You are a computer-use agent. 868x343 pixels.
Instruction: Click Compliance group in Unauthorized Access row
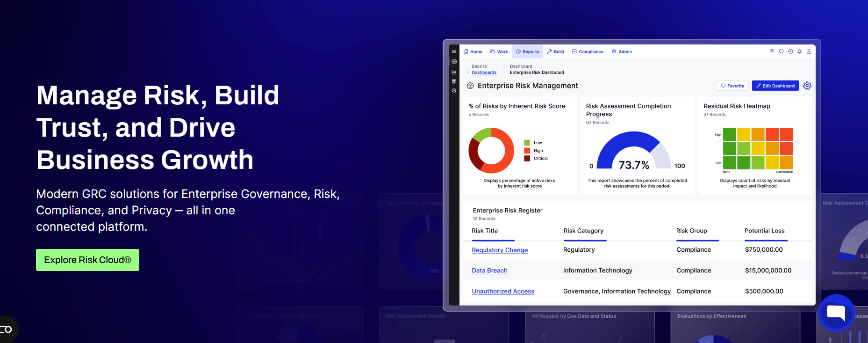[x=694, y=291]
